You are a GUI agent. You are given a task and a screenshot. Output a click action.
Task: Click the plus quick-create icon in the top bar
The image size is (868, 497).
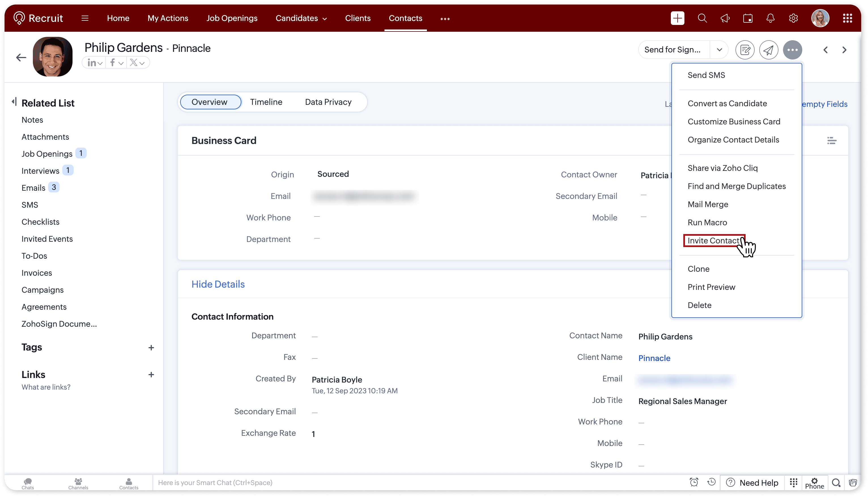(x=677, y=18)
